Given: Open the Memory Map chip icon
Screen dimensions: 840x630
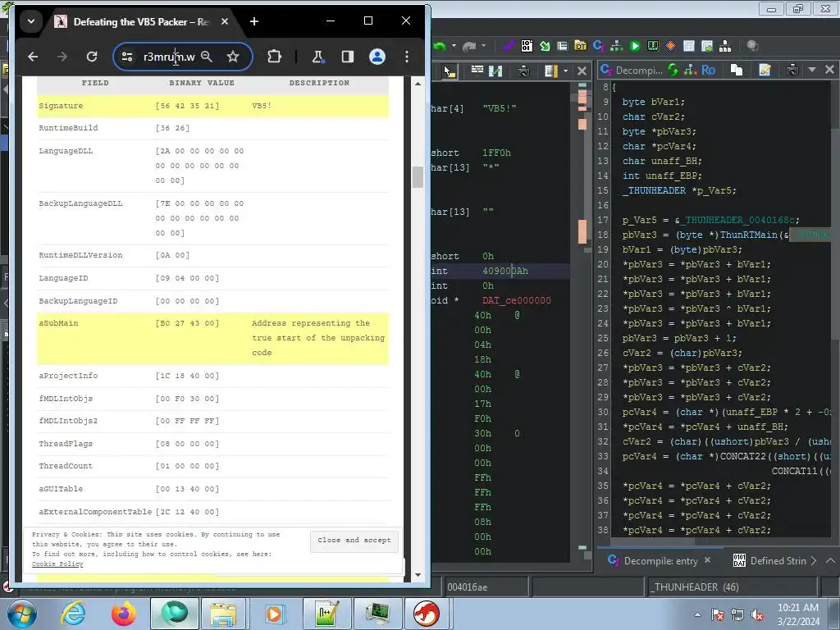Looking at the screenshot, I should click(x=653, y=46).
